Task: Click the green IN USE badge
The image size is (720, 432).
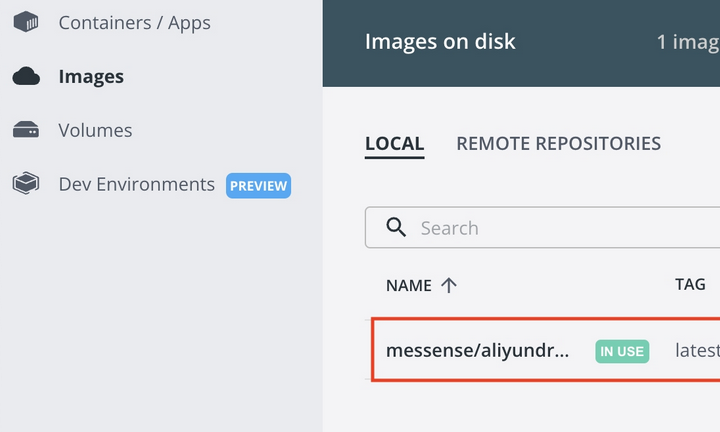Action: click(x=622, y=351)
